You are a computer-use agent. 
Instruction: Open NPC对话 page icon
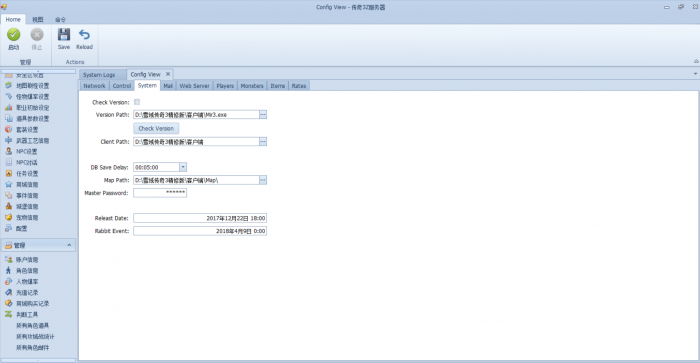pos(8,163)
